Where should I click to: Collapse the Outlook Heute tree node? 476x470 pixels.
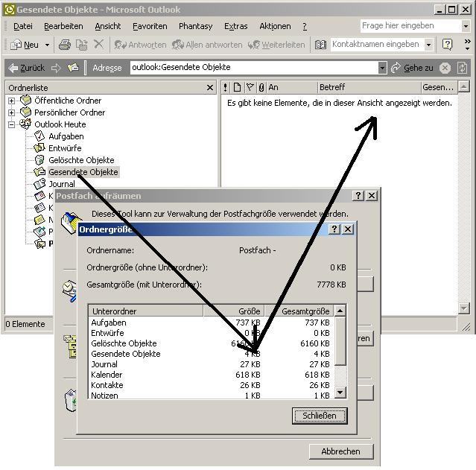[12, 124]
